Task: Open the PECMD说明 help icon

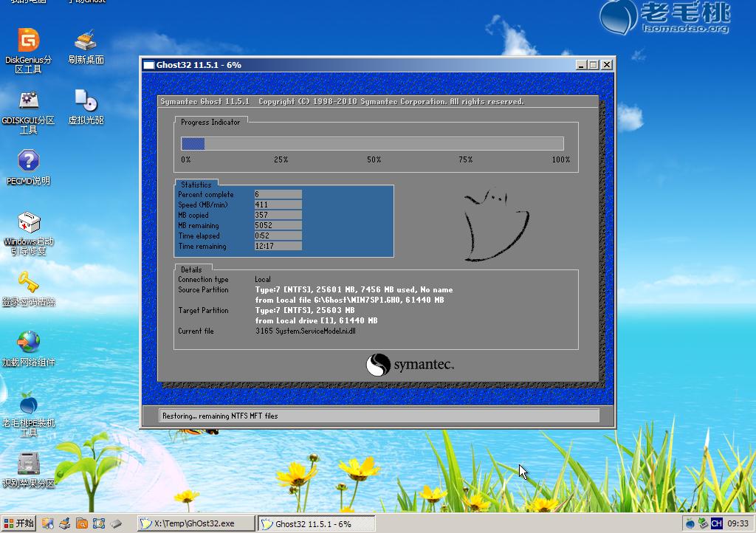Action: click(x=28, y=162)
